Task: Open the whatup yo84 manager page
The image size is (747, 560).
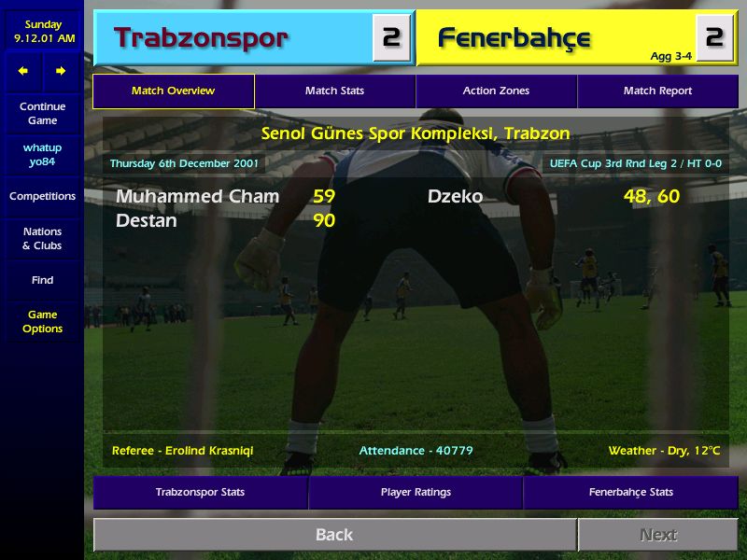Action: coord(42,155)
